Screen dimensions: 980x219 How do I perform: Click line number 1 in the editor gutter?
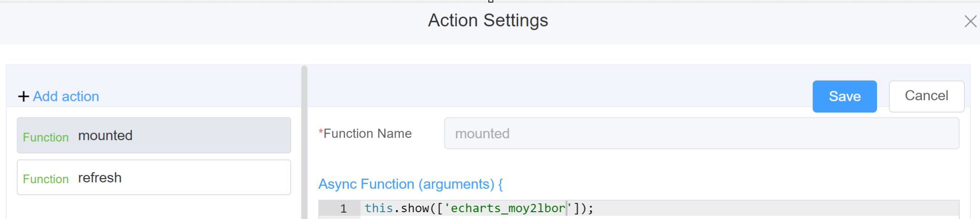point(343,208)
